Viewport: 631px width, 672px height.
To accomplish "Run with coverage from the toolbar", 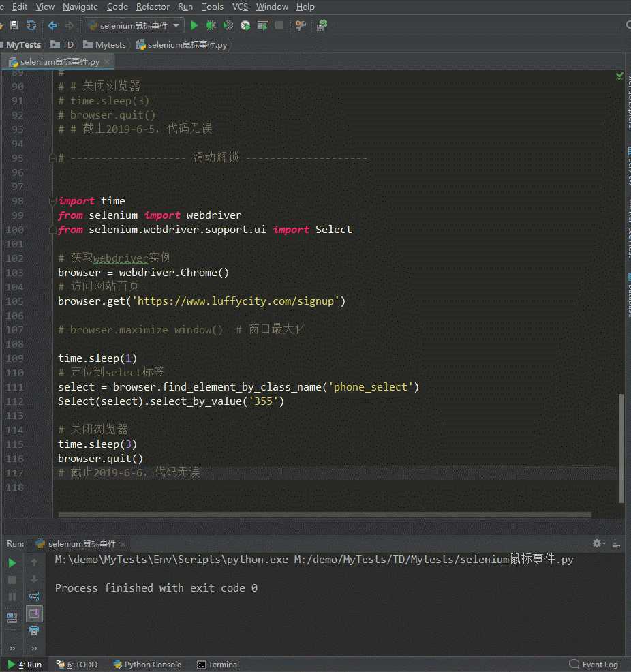I will click(x=228, y=26).
